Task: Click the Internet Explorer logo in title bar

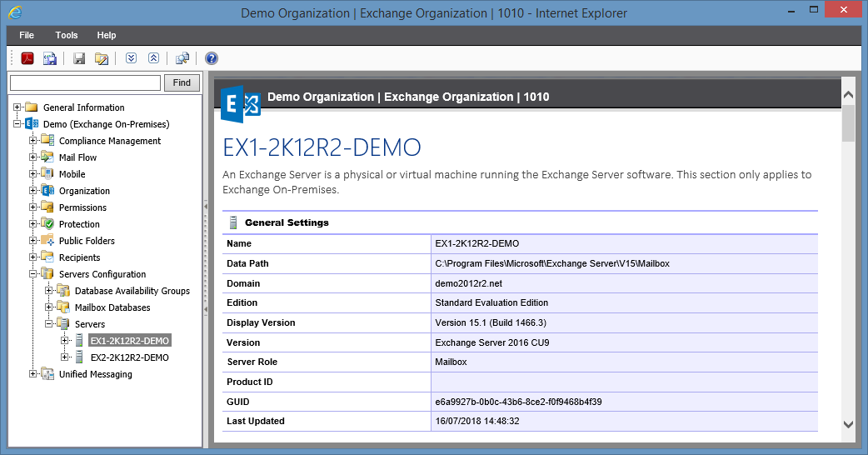Action: [16, 12]
